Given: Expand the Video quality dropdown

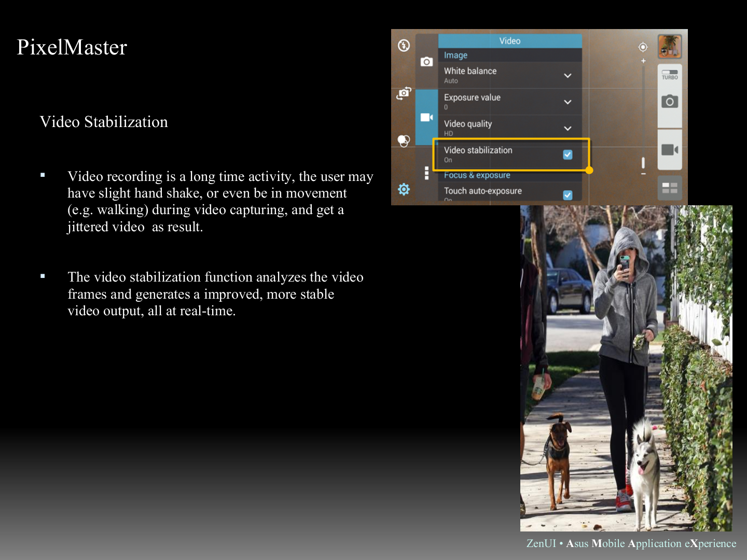Looking at the screenshot, I should click(x=568, y=129).
